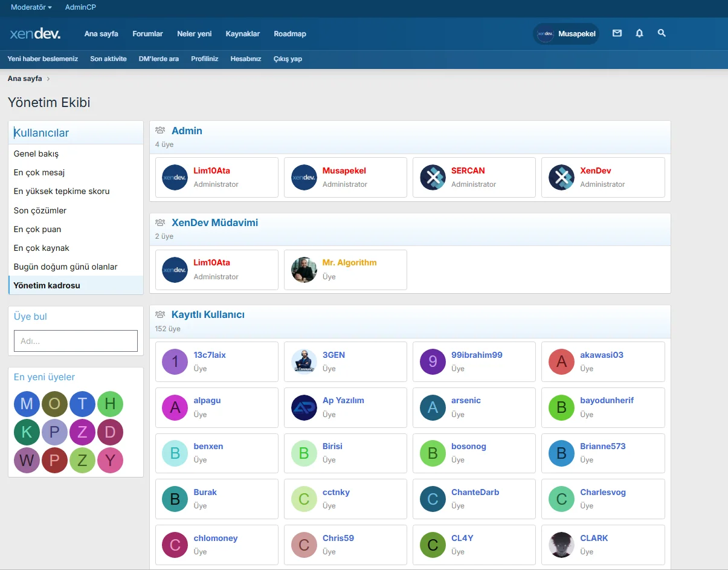Go to the Roadmap menu item

click(x=289, y=34)
